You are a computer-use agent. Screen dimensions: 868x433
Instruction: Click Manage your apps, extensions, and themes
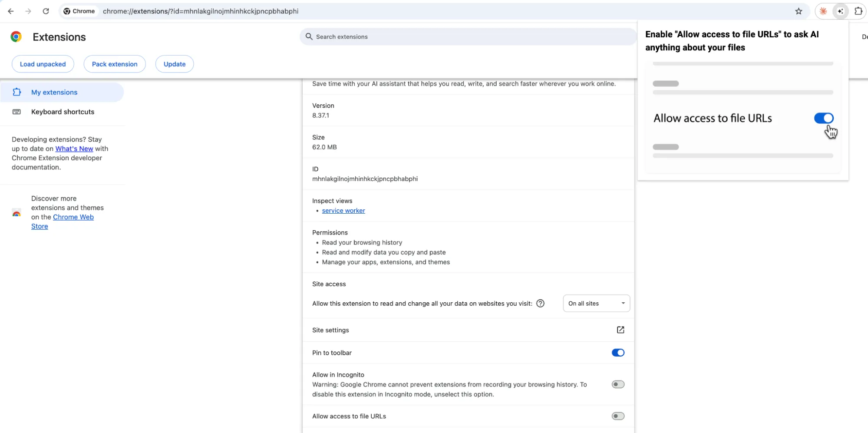point(386,262)
